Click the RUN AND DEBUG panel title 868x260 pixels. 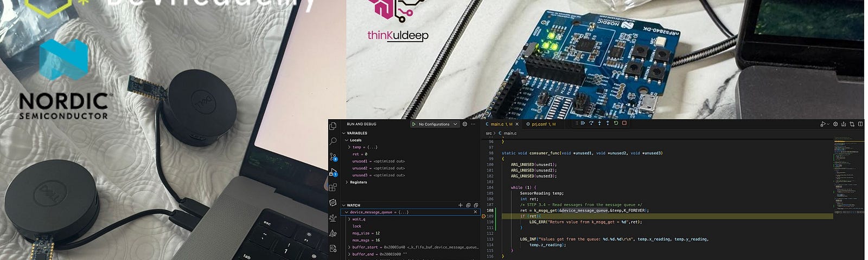pyautogui.click(x=361, y=124)
